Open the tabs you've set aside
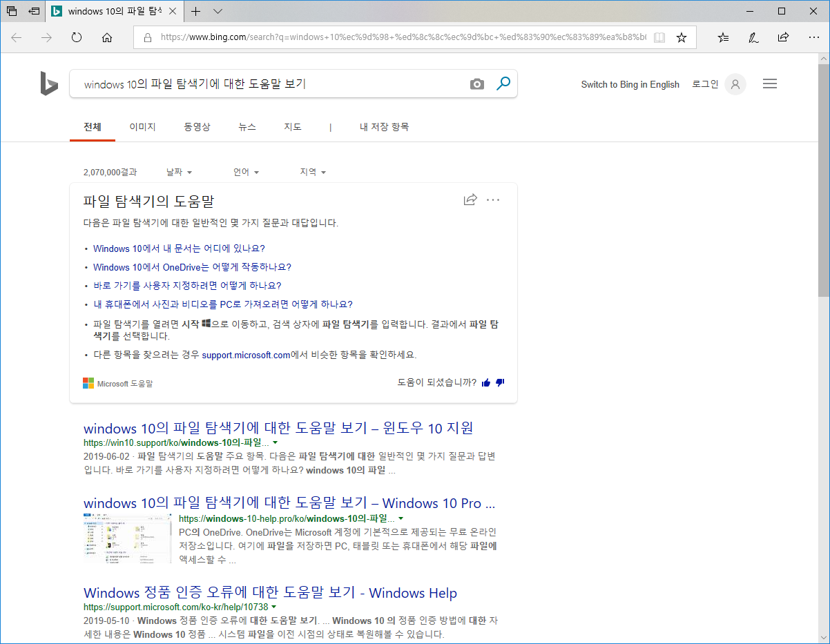830x644 pixels. (x=12, y=11)
